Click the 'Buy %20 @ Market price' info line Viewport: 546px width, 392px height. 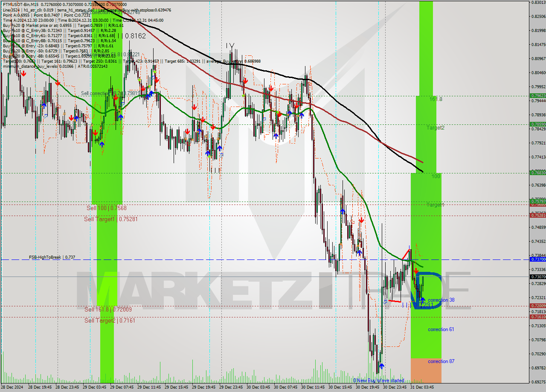coord(63,25)
